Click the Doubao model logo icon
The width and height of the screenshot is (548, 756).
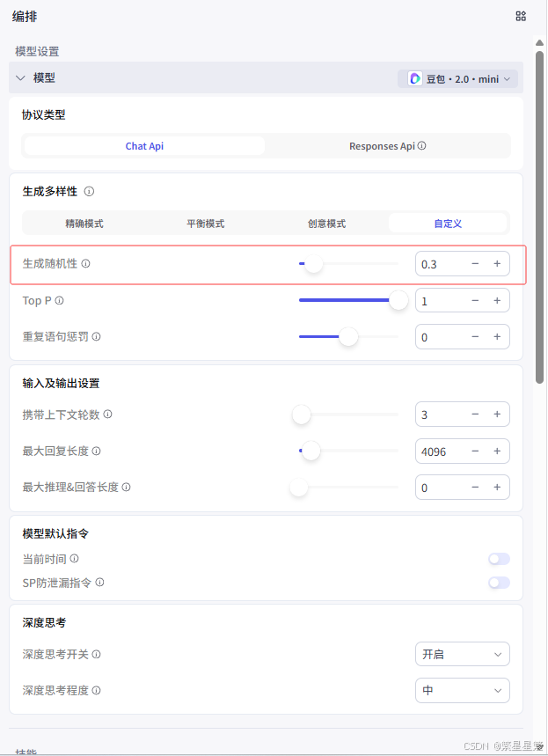coord(415,78)
